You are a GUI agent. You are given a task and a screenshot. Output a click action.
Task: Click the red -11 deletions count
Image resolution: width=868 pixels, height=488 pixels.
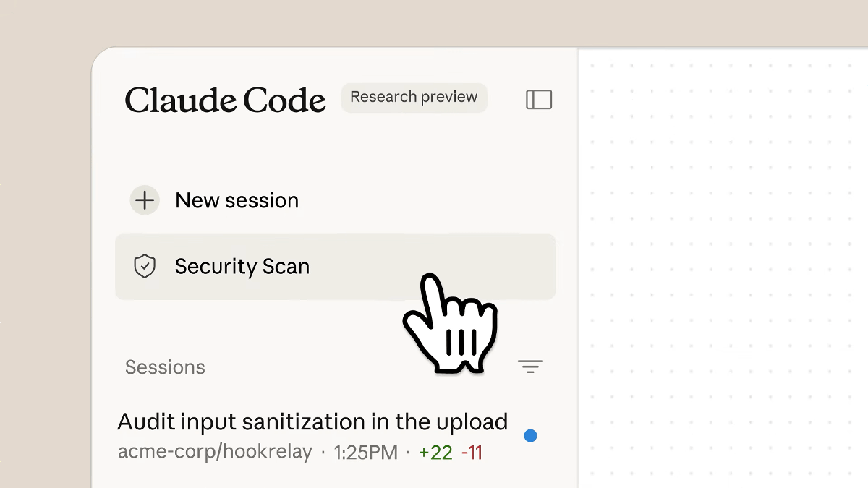tap(472, 453)
